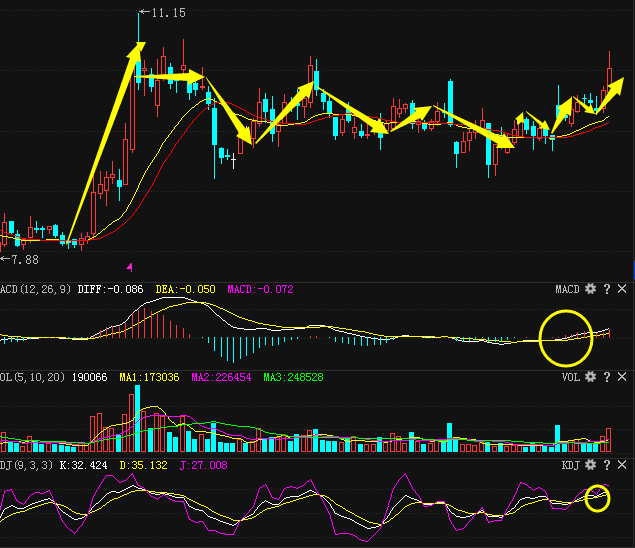Select the DIFF:-0.086 value text
Viewport: 635px width, 548px height.
pyautogui.click(x=110, y=289)
